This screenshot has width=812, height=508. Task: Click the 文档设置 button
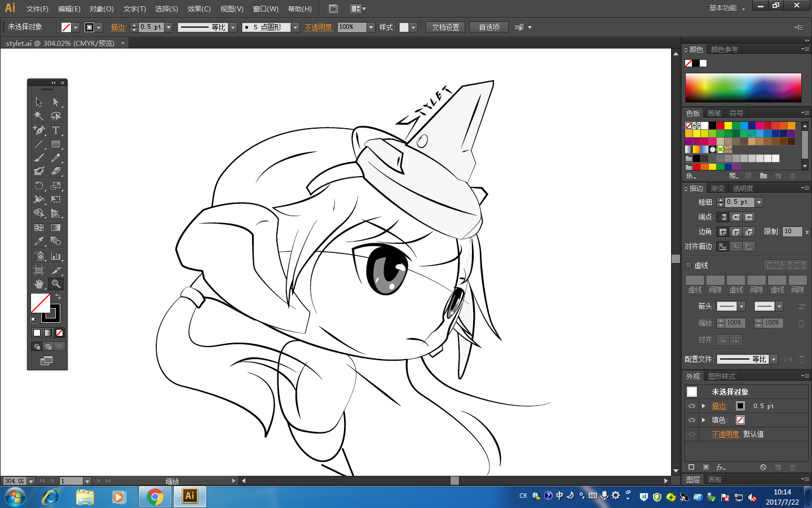pyautogui.click(x=445, y=27)
